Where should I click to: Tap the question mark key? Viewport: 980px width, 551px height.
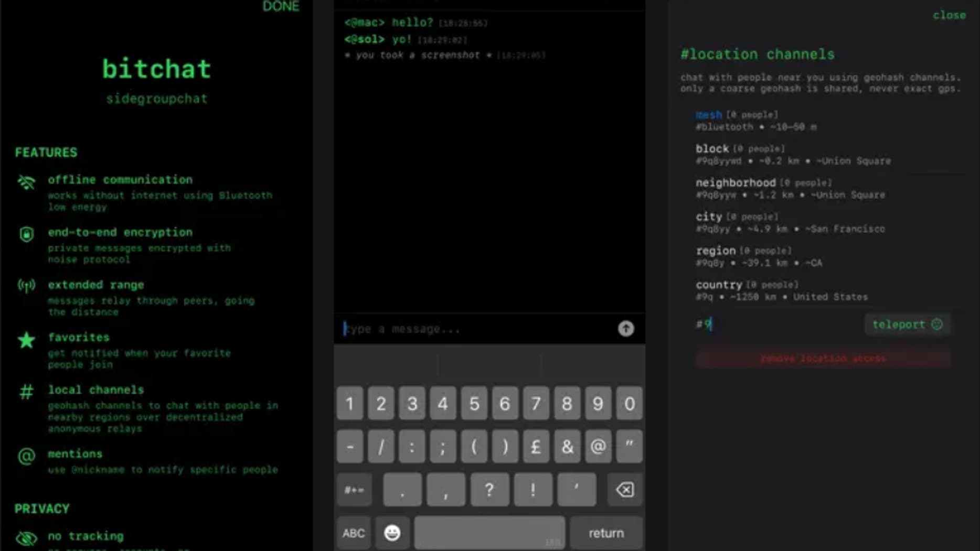(x=489, y=490)
